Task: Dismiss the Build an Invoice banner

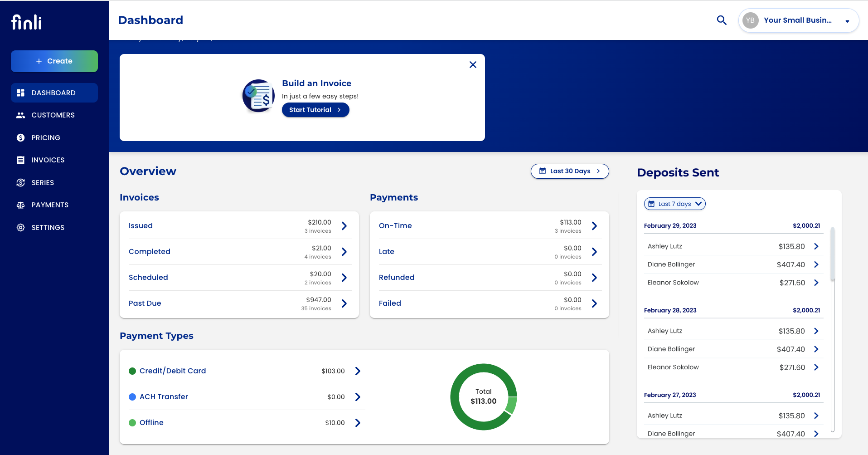Action: (473, 64)
